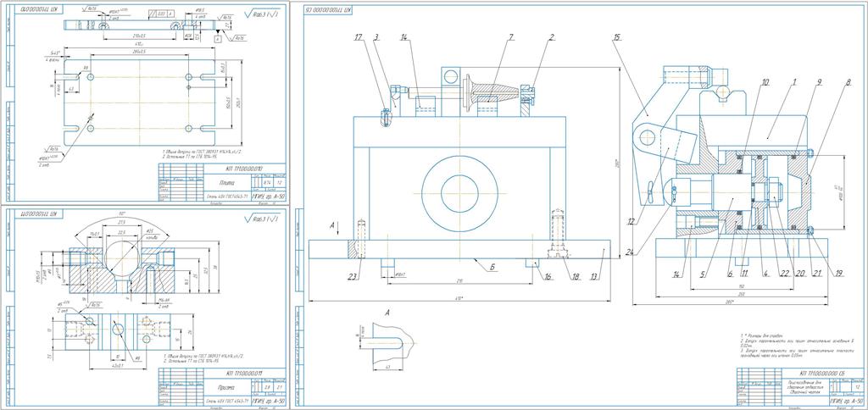The image size is (868, 410).
Task: Click "МГИУ гр. А-50" in the Призма title block
Action: point(268,400)
